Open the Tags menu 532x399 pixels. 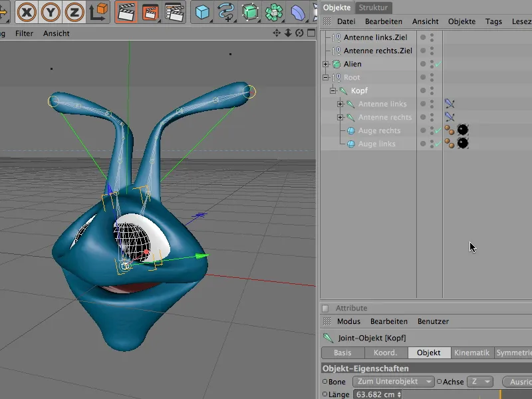pos(493,21)
